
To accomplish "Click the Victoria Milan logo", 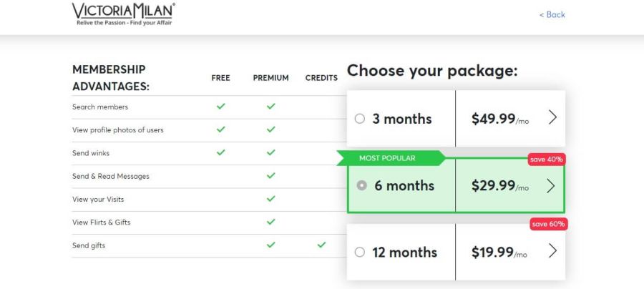I will (x=124, y=14).
